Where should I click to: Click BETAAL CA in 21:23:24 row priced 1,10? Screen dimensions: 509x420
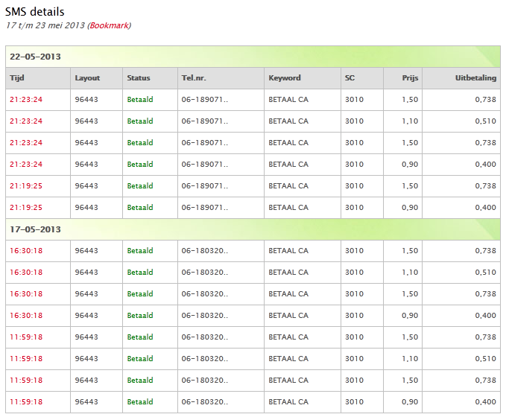(288, 121)
